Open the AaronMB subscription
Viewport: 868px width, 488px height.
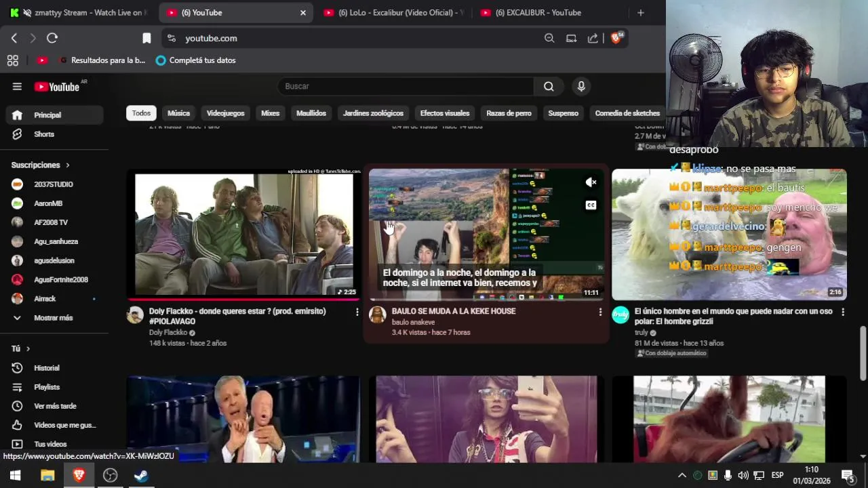(x=54, y=203)
